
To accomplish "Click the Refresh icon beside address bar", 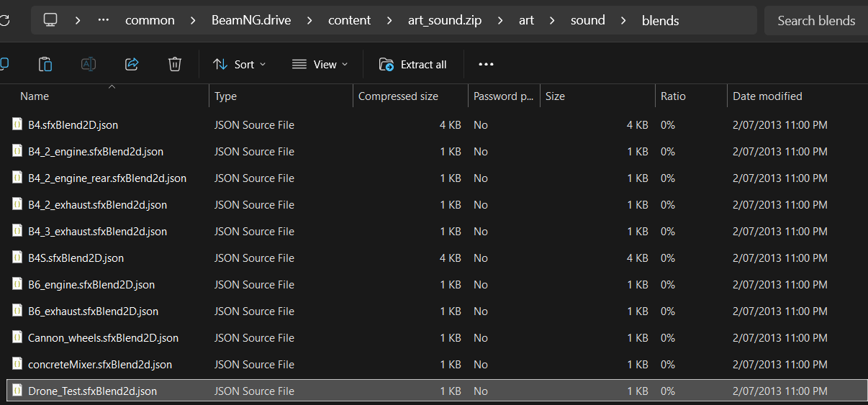I will click(x=4, y=20).
